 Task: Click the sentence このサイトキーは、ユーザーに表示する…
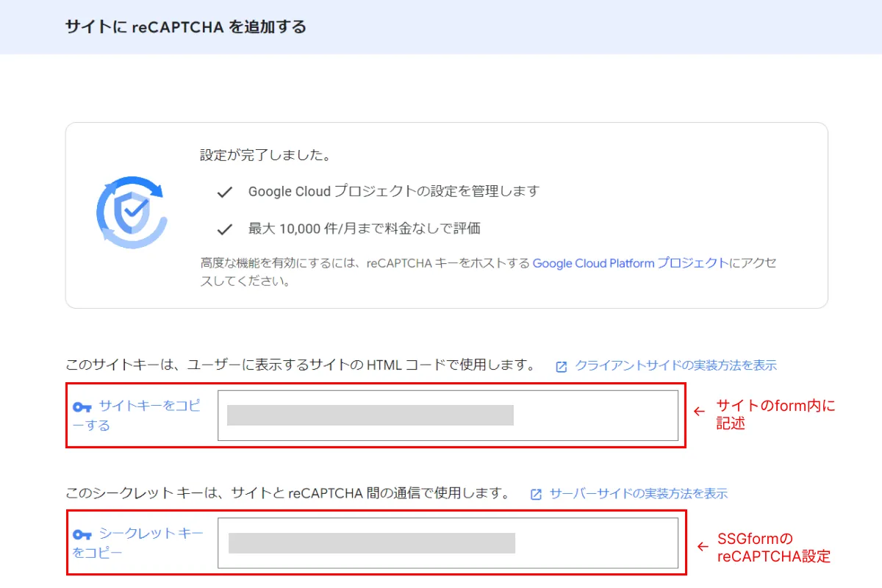click(x=301, y=365)
